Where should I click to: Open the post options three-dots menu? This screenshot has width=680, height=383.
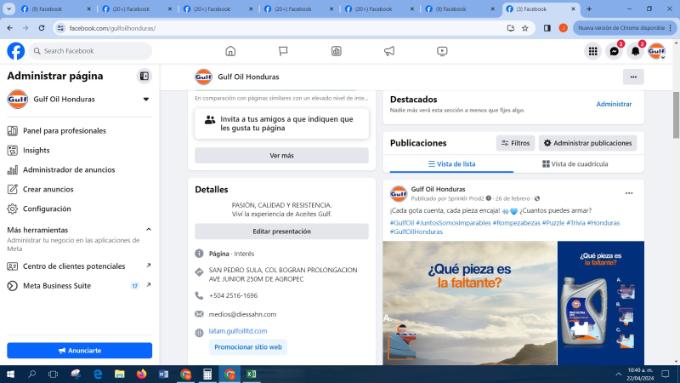tap(629, 193)
